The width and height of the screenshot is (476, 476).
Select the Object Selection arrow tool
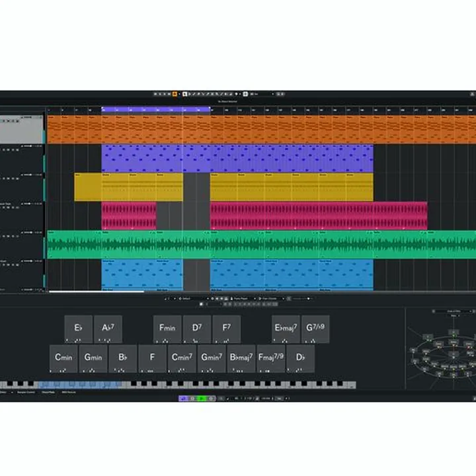(185, 94)
